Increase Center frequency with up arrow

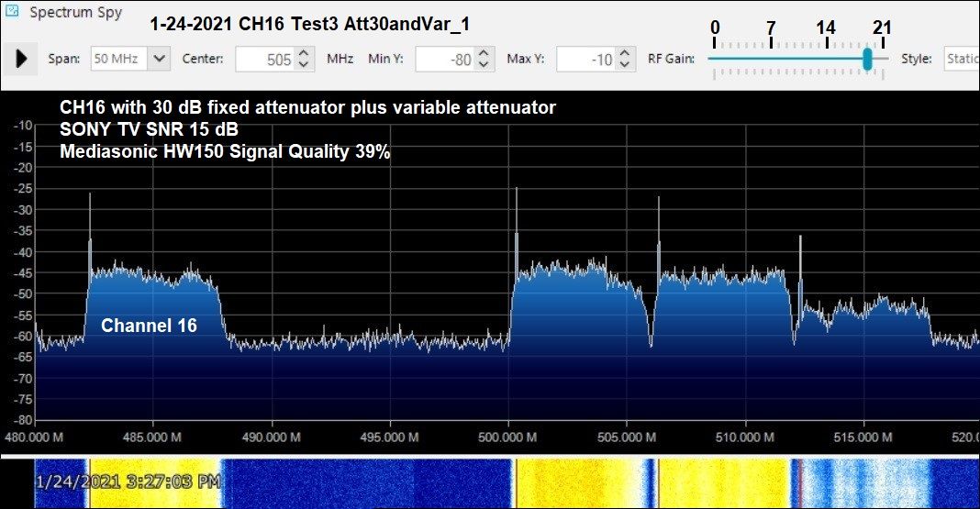(x=306, y=54)
